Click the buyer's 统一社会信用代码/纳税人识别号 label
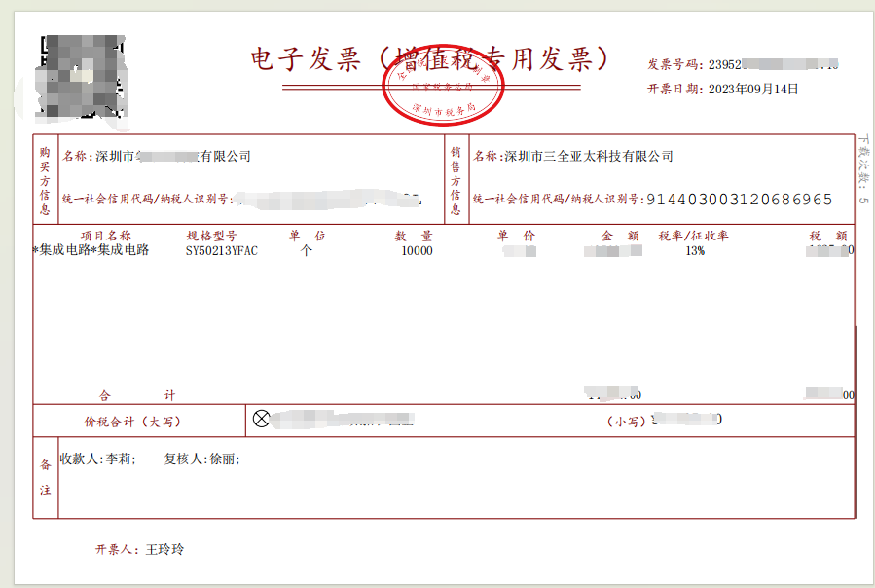This screenshot has height=588, width=875. 146,199
